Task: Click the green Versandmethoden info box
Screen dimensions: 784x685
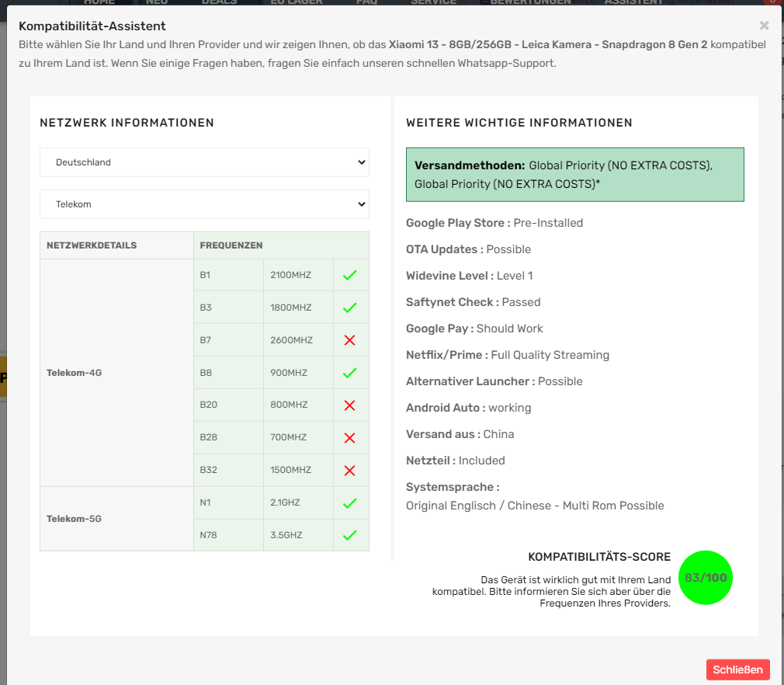Action: (574, 175)
